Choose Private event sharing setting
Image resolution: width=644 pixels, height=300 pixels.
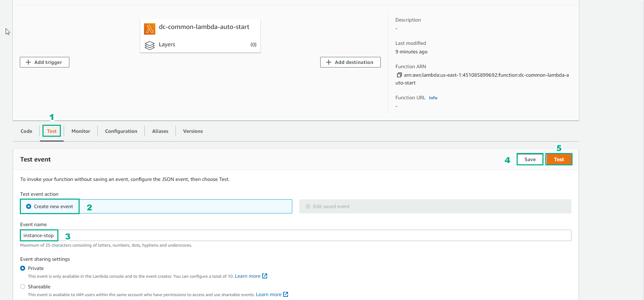coord(23,268)
